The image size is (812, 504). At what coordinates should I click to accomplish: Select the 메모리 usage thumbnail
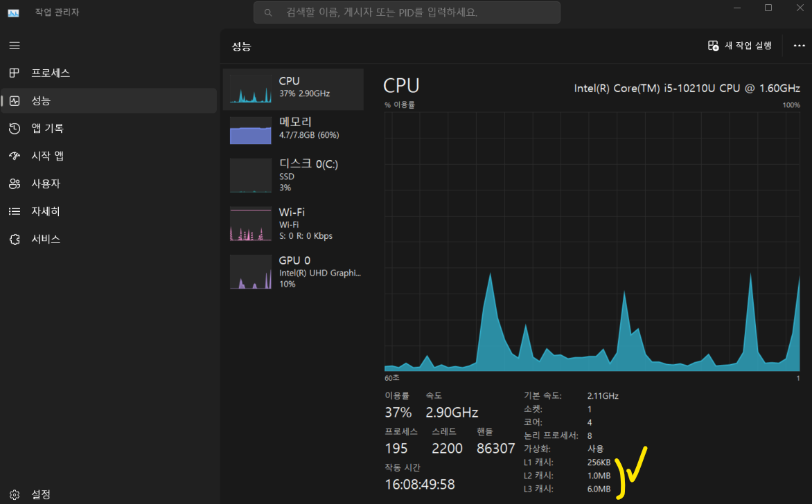[251, 130]
